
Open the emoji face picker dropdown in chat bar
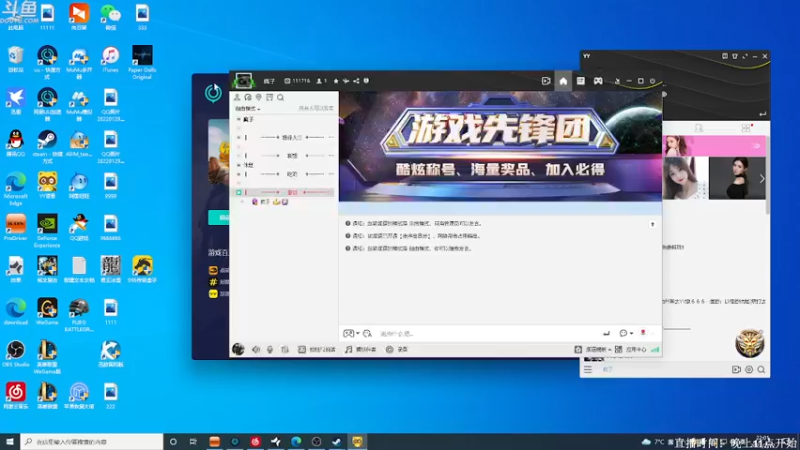point(351,333)
